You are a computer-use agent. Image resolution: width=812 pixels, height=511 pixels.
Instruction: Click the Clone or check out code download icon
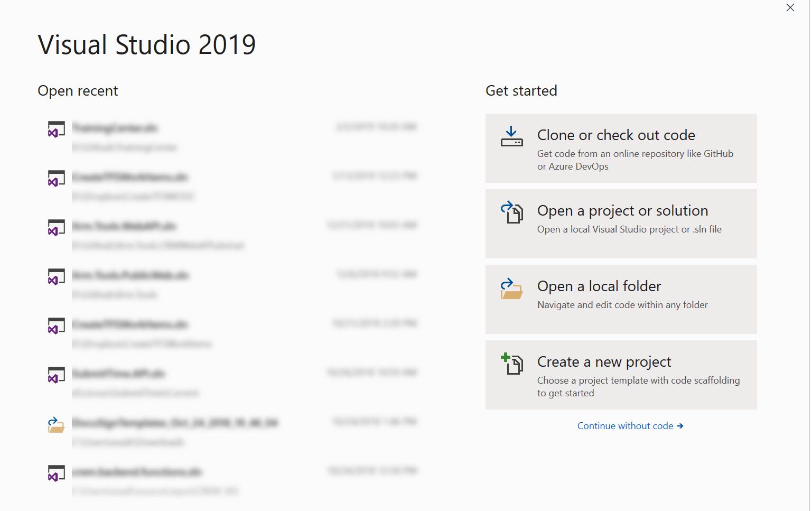click(511, 136)
